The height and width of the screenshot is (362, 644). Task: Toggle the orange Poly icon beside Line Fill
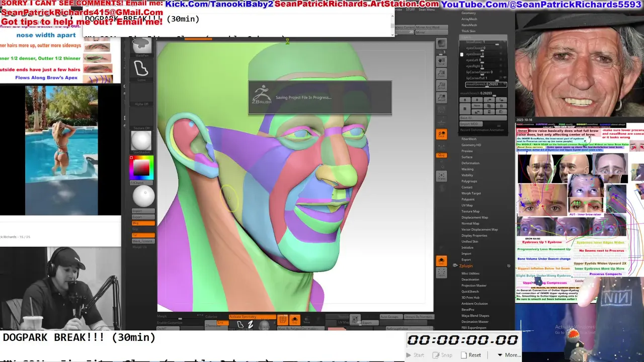tap(295, 320)
